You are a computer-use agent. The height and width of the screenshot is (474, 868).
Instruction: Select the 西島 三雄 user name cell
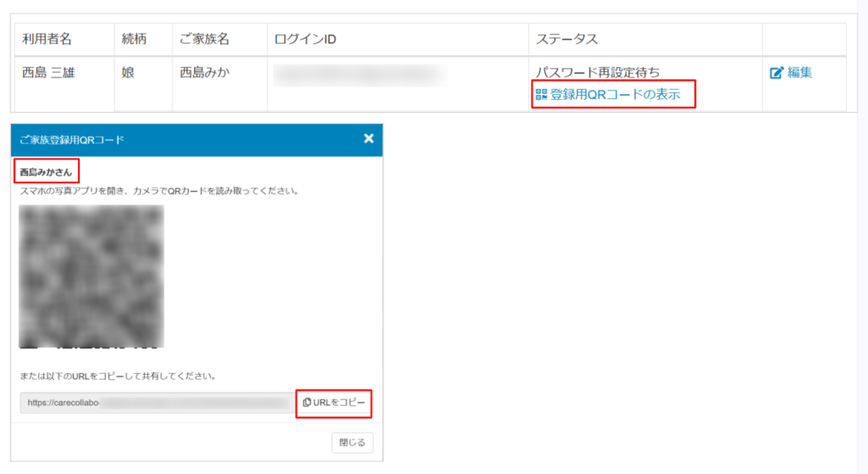(48, 73)
